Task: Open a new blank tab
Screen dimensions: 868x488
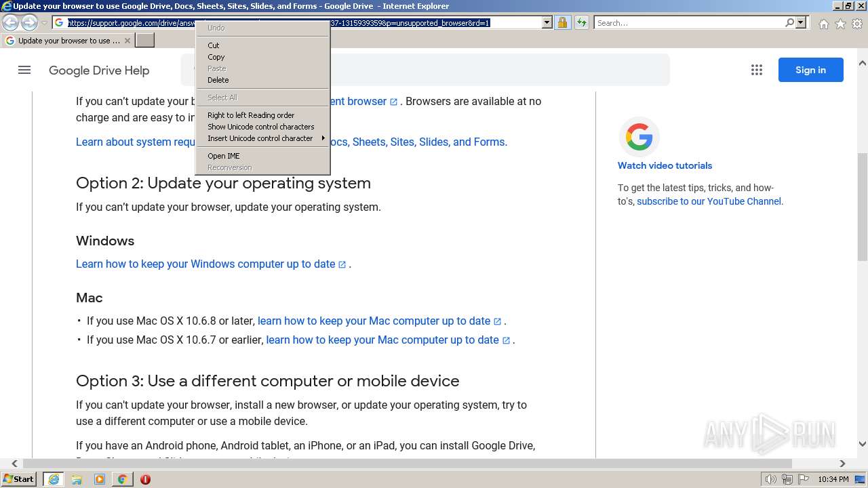Action: point(145,41)
